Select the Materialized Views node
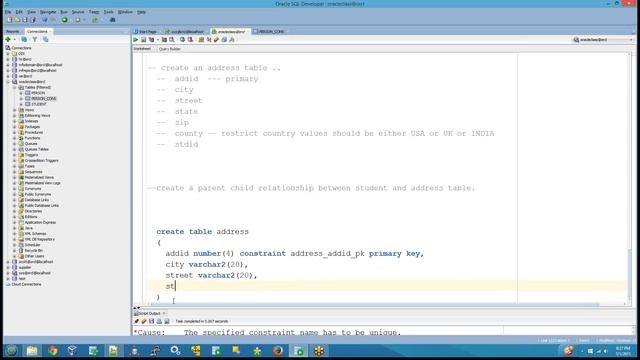The width and height of the screenshot is (640, 360). tap(39, 178)
